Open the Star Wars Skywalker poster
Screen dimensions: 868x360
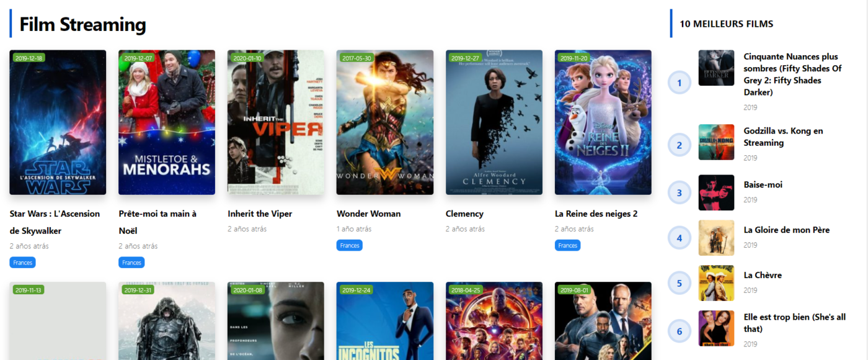pyautogui.click(x=58, y=122)
